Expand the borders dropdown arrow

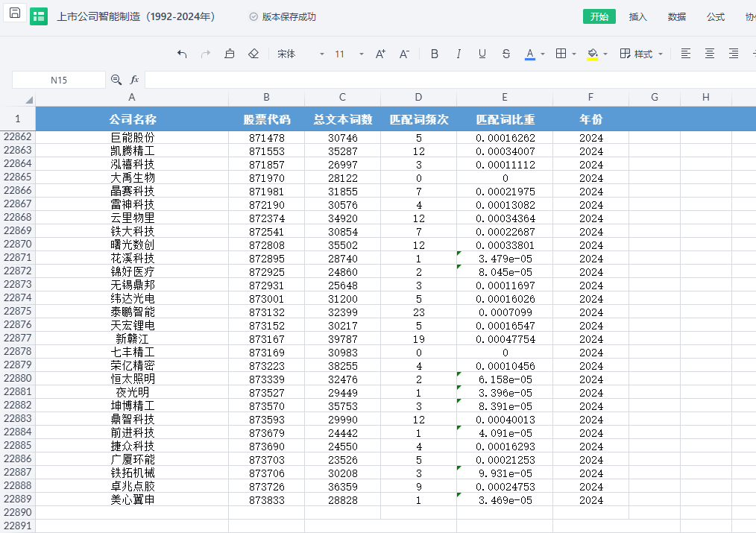574,54
